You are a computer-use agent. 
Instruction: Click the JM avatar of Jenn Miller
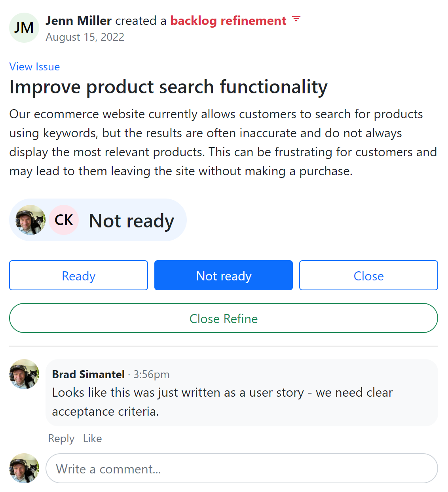click(24, 28)
